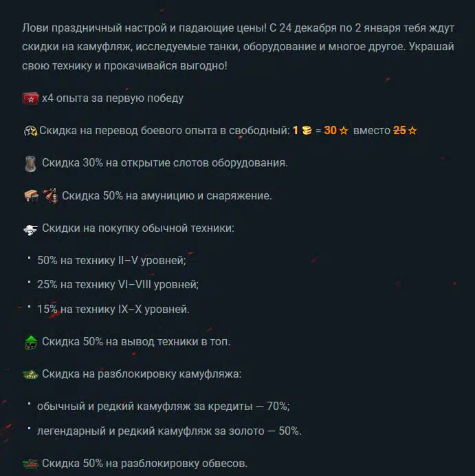Click the equipment slot cylinder icon
The image size is (475, 476).
pos(30,164)
